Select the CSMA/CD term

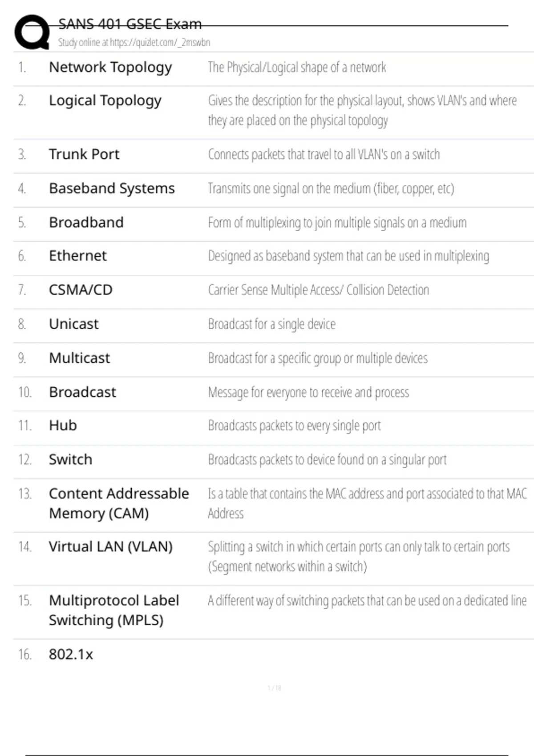pyautogui.click(x=81, y=290)
